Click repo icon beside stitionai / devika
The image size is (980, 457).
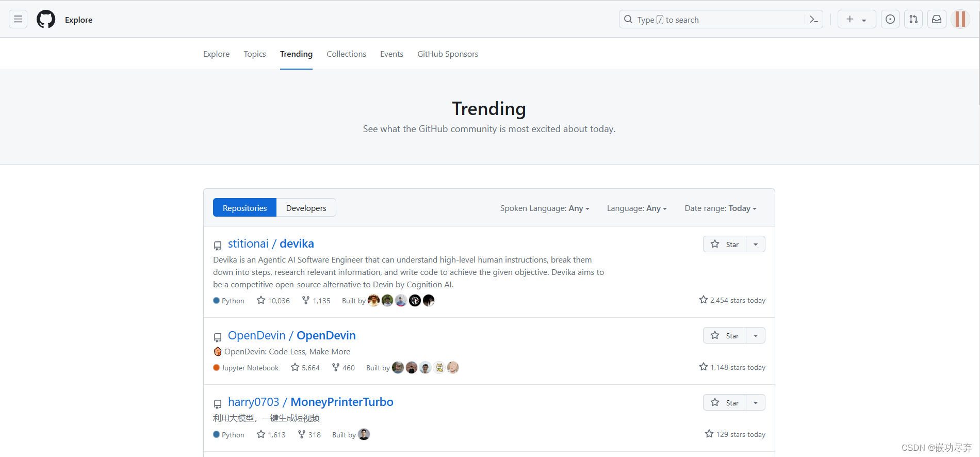coord(218,246)
